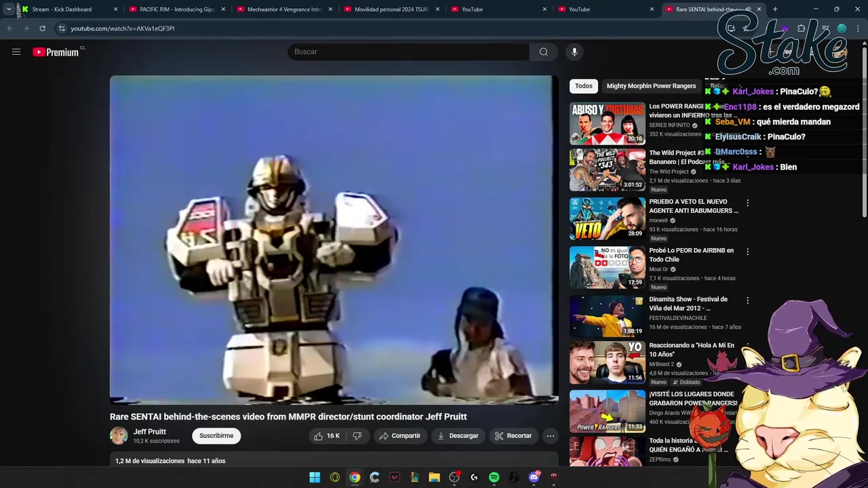Click into the Buscar search field
868x488 pixels.
409,52
